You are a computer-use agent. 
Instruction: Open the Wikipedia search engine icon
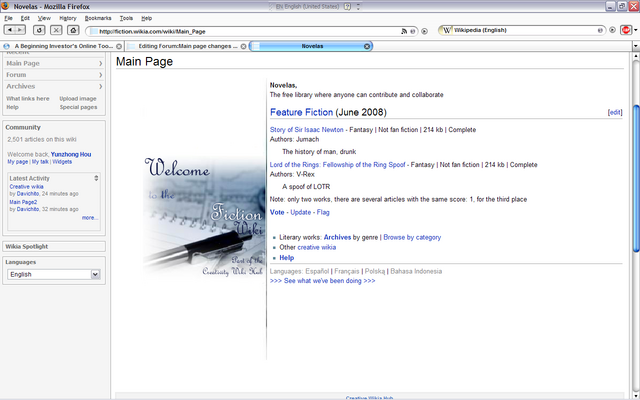(447, 30)
